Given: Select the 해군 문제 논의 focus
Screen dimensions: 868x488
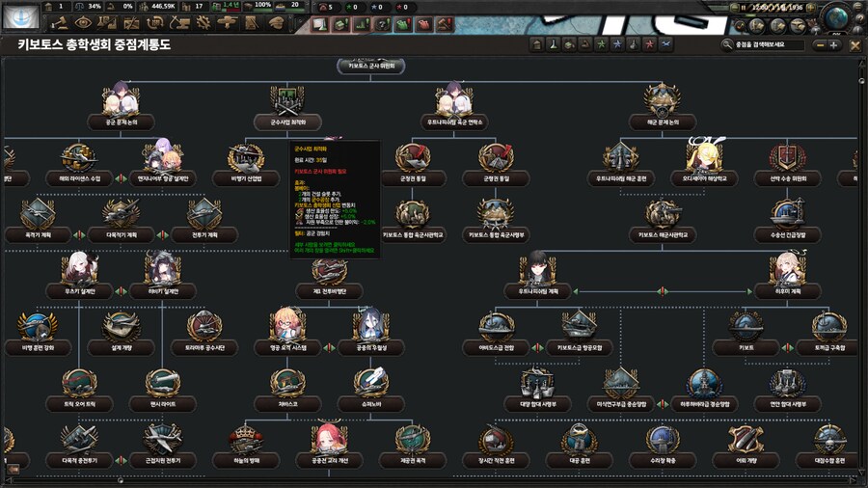Looking at the screenshot, I should (x=663, y=103).
